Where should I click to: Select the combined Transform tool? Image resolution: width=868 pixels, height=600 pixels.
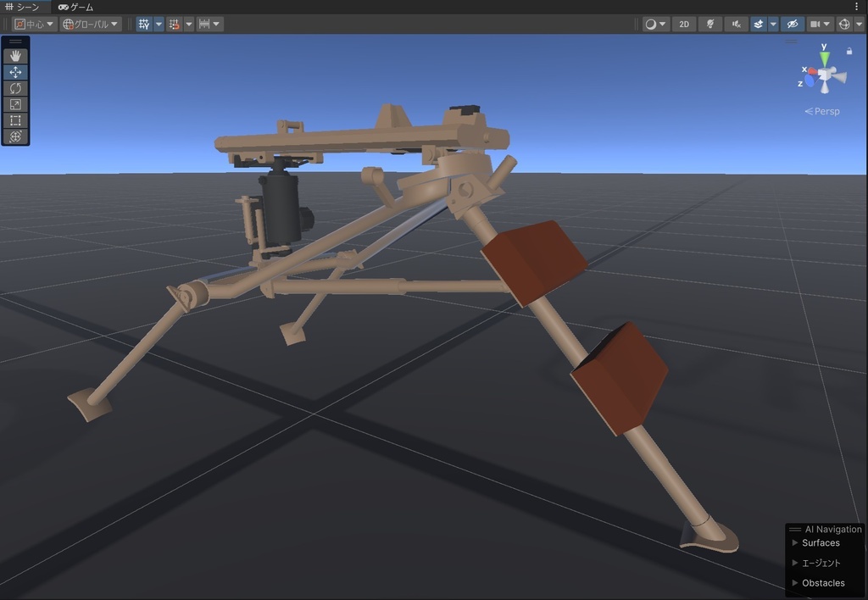tap(15, 136)
